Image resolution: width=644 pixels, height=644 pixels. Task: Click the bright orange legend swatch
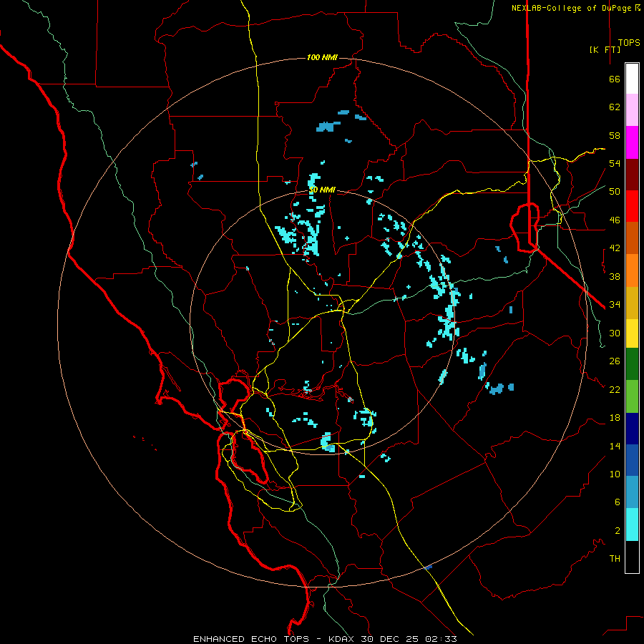tap(632, 270)
